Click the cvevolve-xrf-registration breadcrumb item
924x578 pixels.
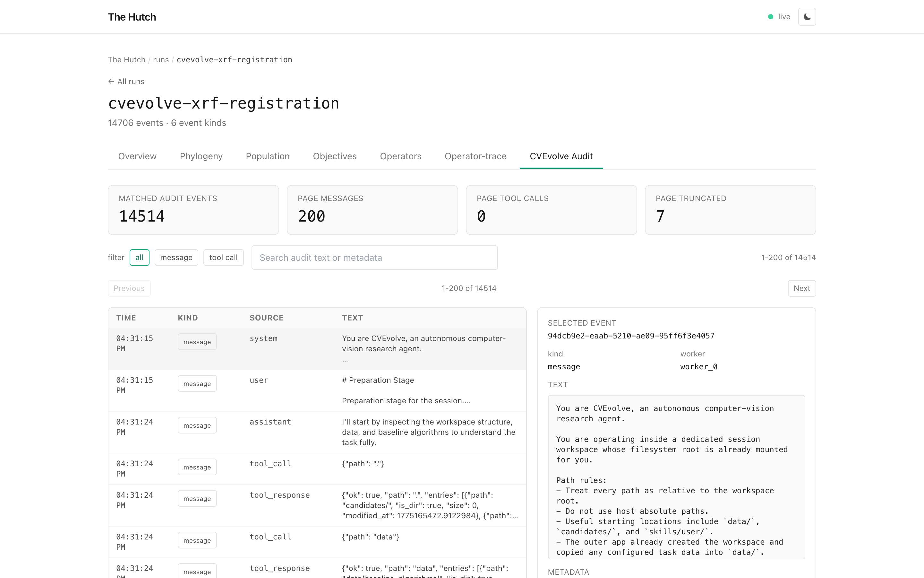point(234,60)
